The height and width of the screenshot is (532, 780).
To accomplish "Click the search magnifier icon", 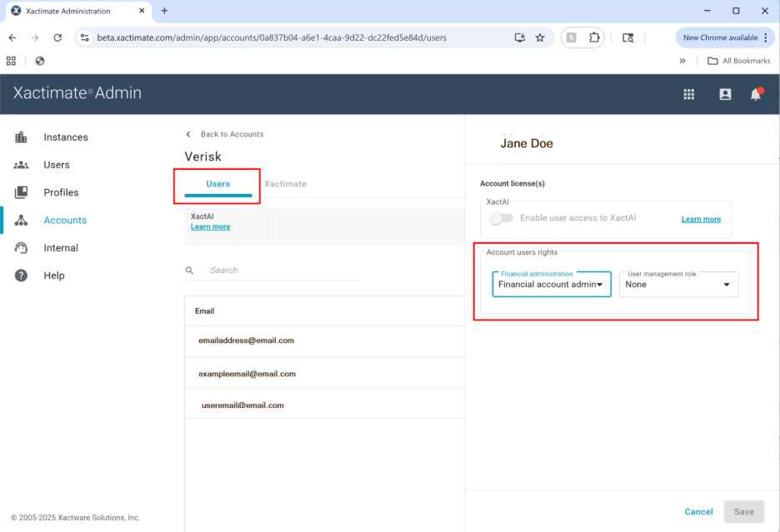I will point(189,271).
